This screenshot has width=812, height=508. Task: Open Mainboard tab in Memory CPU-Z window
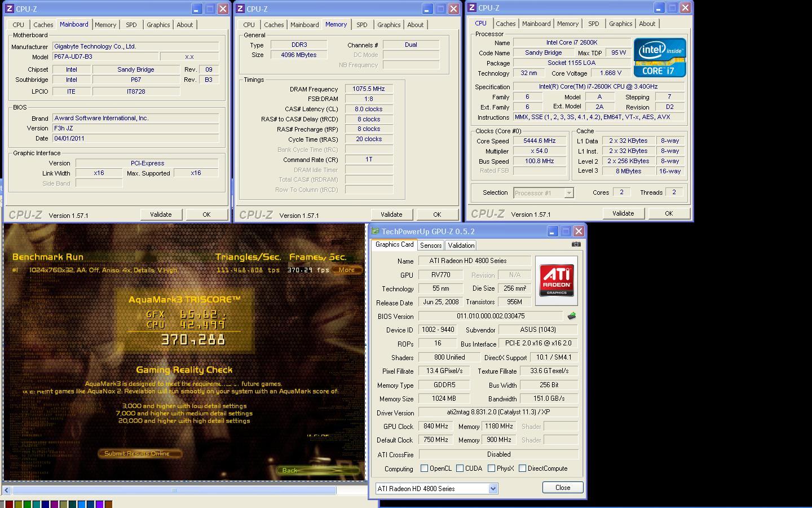(x=304, y=25)
